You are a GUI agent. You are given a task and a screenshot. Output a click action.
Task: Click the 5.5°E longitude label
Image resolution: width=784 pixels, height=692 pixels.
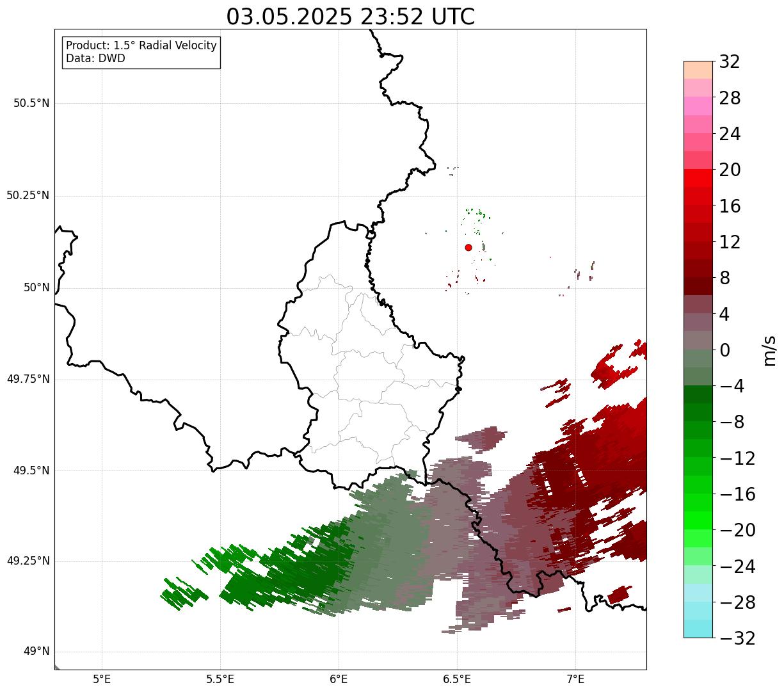click(x=220, y=679)
